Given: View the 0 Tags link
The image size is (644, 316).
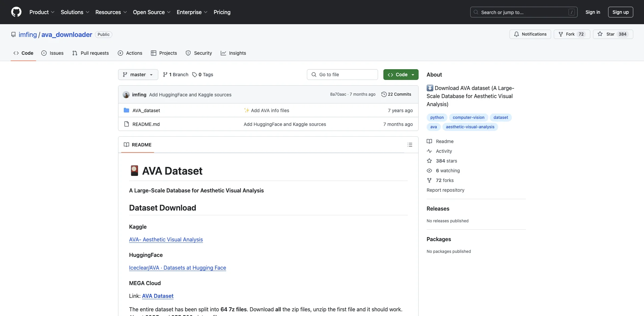Looking at the screenshot, I should (x=203, y=75).
